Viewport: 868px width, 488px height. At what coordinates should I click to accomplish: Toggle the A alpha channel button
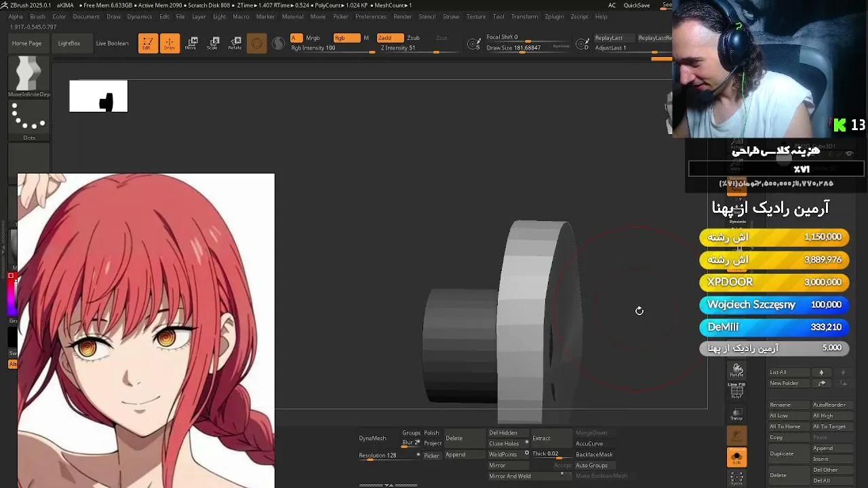296,38
